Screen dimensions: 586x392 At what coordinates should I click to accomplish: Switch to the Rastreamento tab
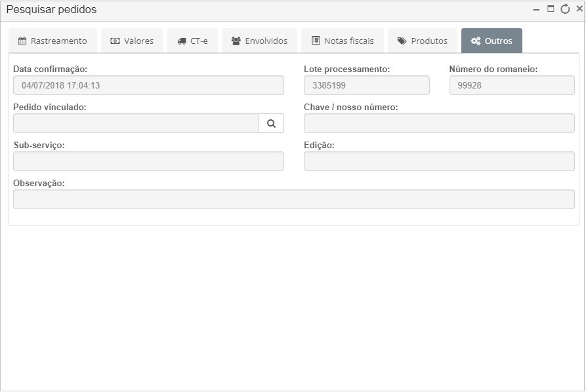[x=53, y=41]
